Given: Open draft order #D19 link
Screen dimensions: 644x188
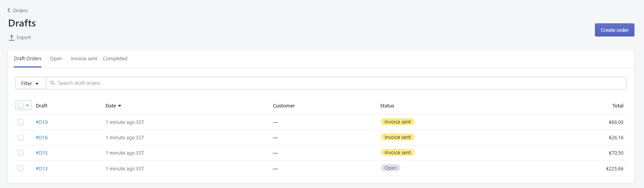Looking at the screenshot, I should [42, 122].
